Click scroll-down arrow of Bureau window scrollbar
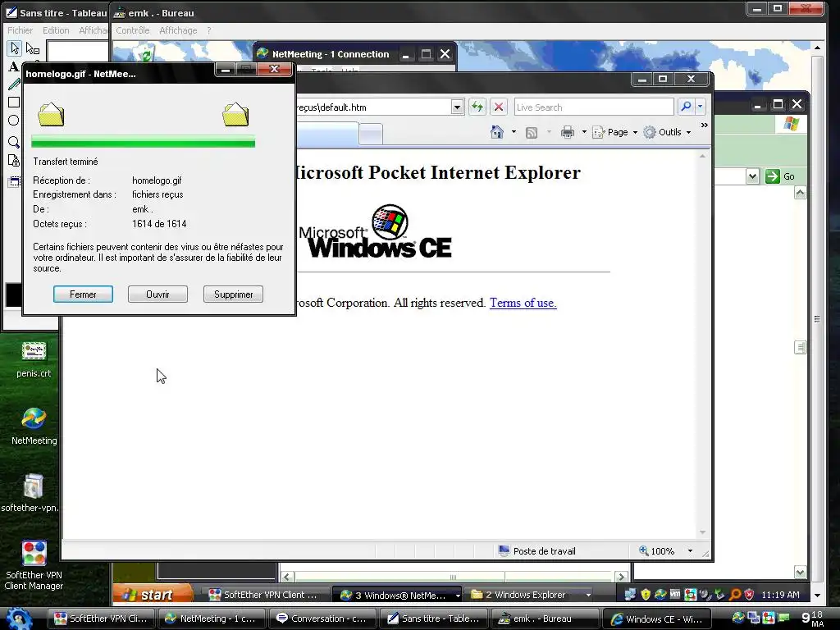This screenshot has height=630, width=840. pyautogui.click(x=817, y=595)
